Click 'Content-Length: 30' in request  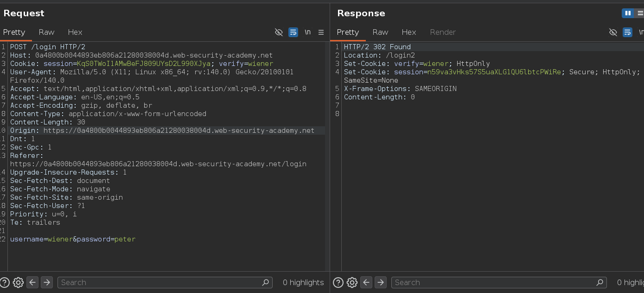tap(48, 122)
